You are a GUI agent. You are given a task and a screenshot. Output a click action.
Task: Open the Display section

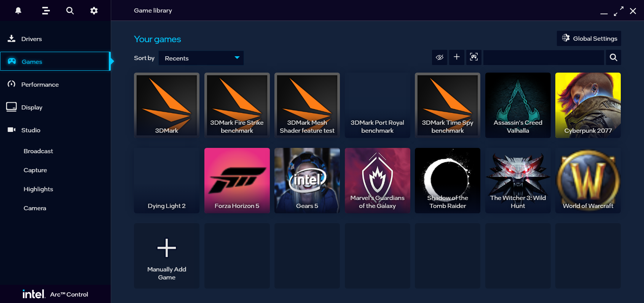pos(55,107)
